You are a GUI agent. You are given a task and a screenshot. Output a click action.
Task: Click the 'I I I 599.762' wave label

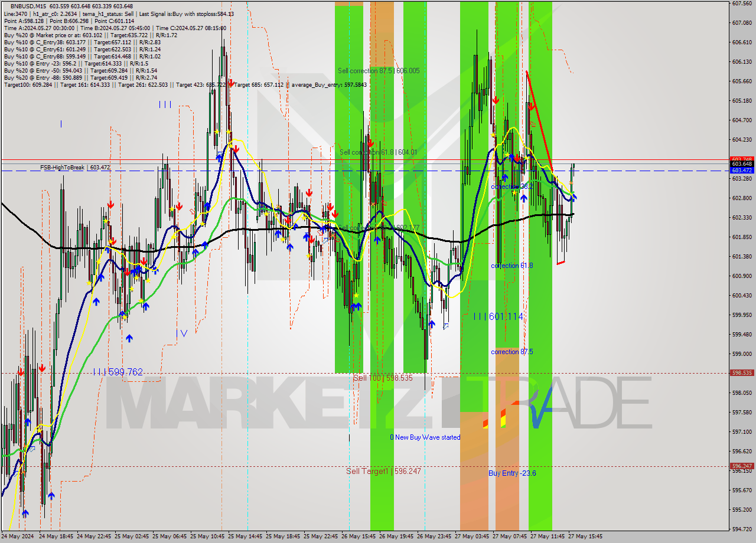118,372
